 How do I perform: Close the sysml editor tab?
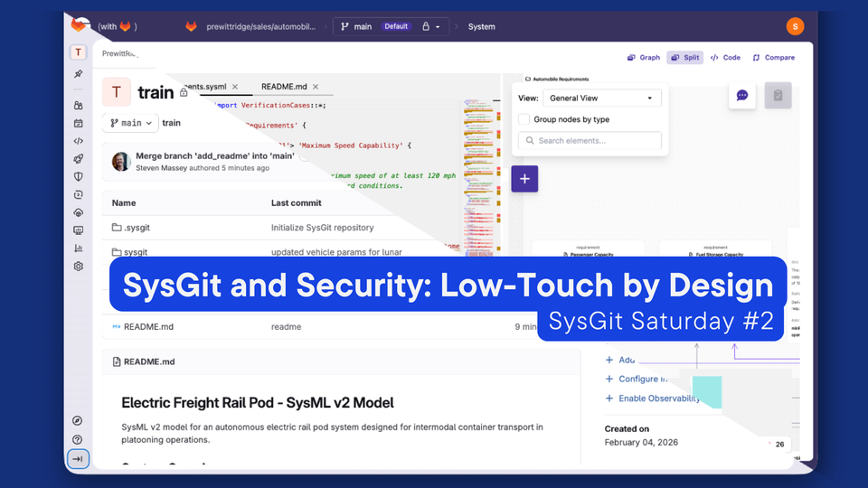pos(235,87)
